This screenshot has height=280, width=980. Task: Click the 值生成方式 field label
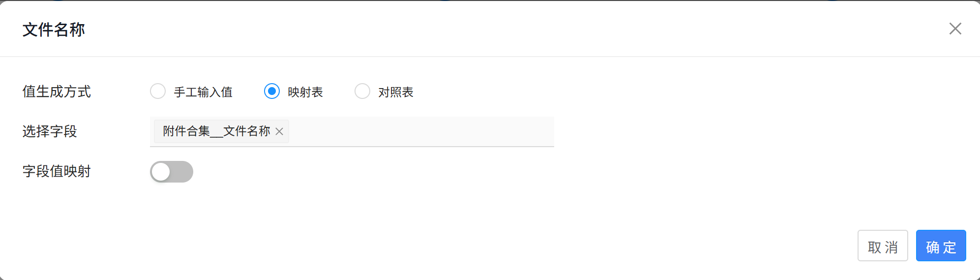pos(57,92)
